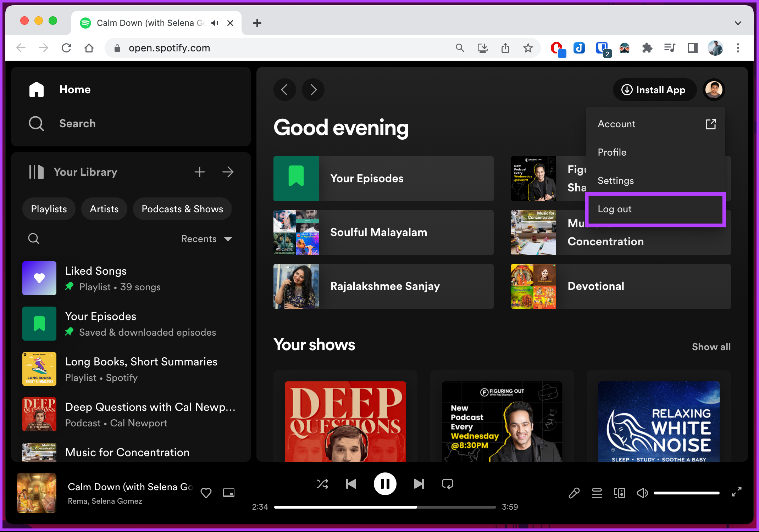The image size is (759, 532).
Task: Filter library by Artists
Action: coord(104,209)
